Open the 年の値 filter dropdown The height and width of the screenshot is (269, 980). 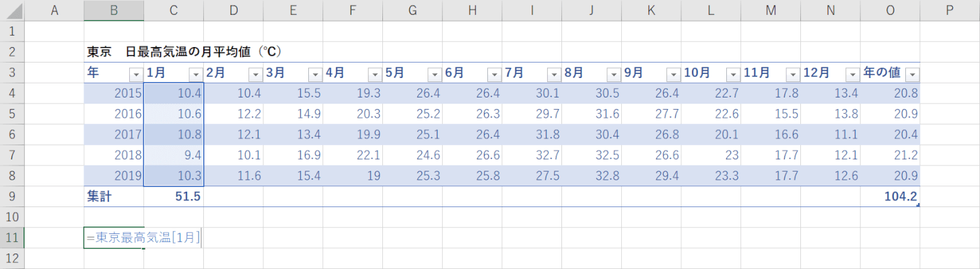coord(912,75)
